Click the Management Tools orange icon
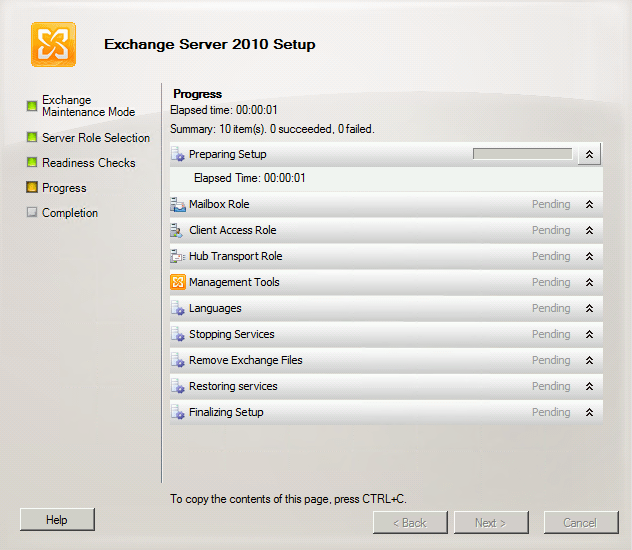The width and height of the screenshot is (632, 550). [x=178, y=282]
